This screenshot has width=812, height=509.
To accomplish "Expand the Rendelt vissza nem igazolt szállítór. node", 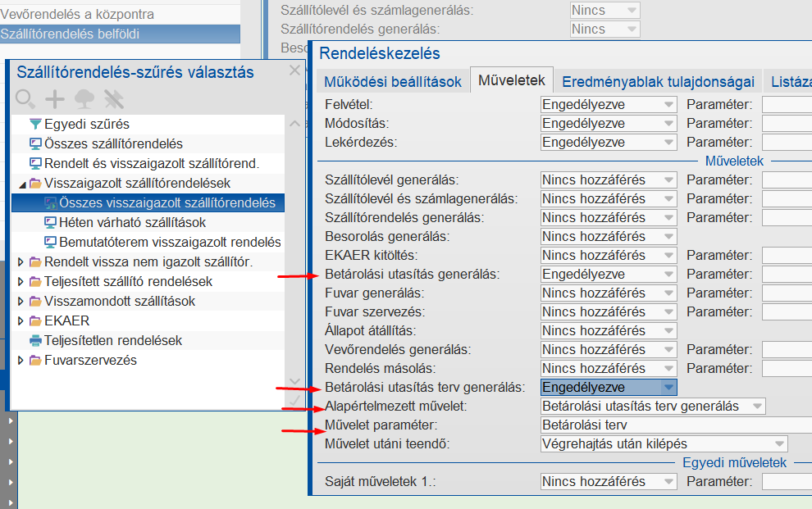I will coord(21,261).
